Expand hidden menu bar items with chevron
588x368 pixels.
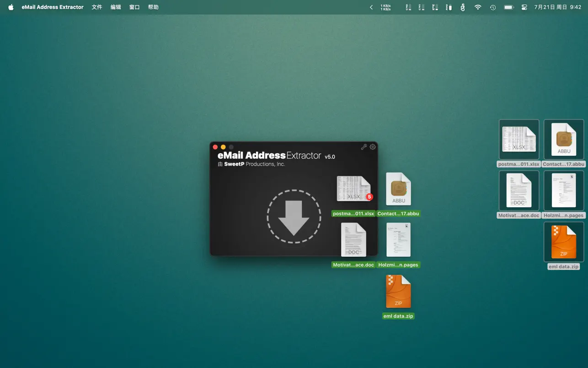tap(371, 7)
